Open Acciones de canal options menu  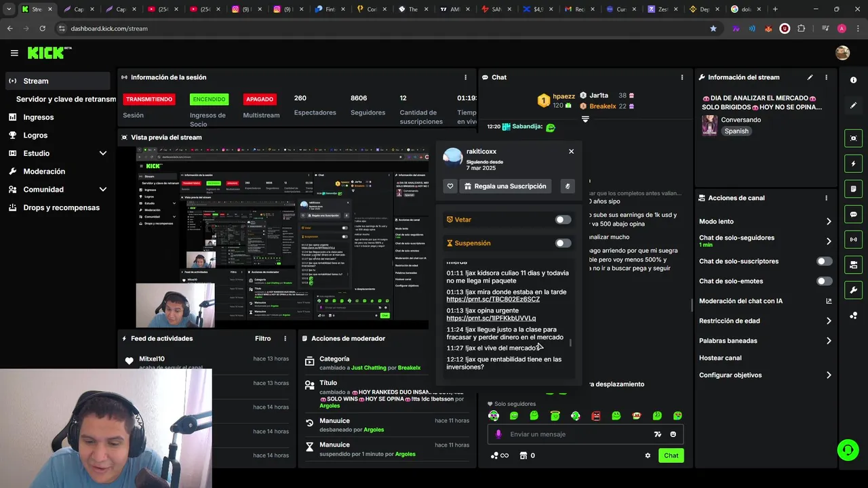click(826, 198)
